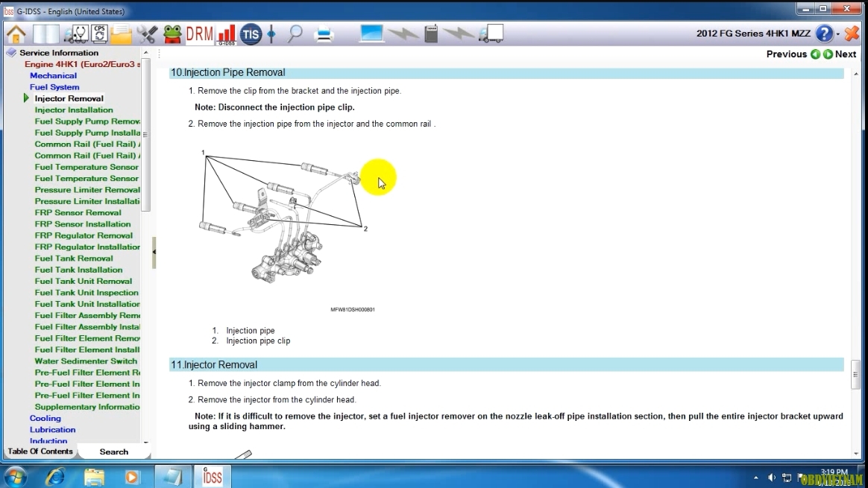This screenshot has height=488, width=868.
Task: Open the Injector Installation topic
Action: [74, 110]
